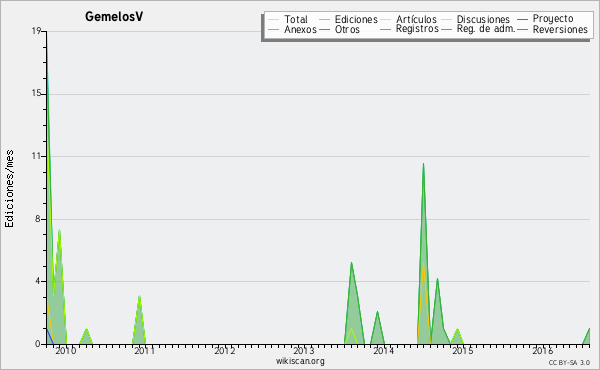
Task: Click the 15 y-axis value
Action: pyautogui.click(x=36, y=94)
